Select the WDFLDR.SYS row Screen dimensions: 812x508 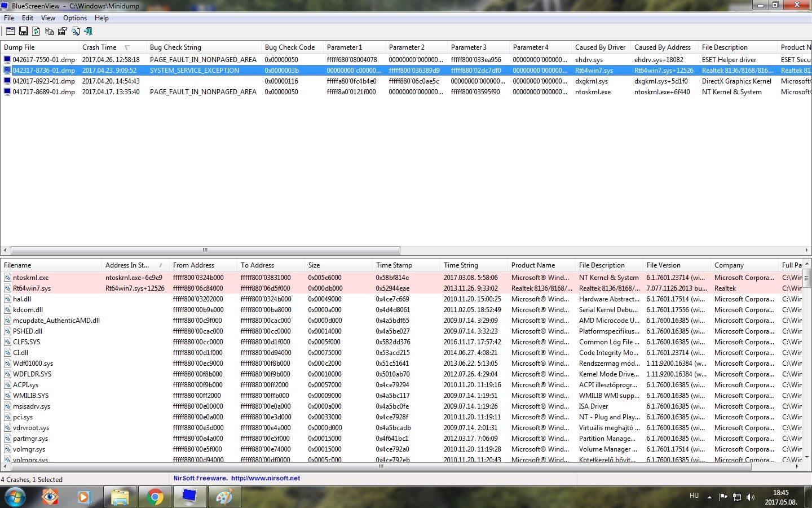[401, 374]
